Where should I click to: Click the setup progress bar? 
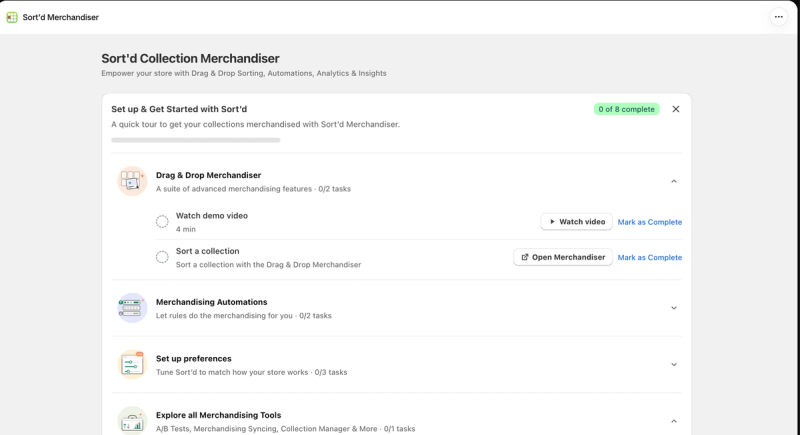[196, 140]
